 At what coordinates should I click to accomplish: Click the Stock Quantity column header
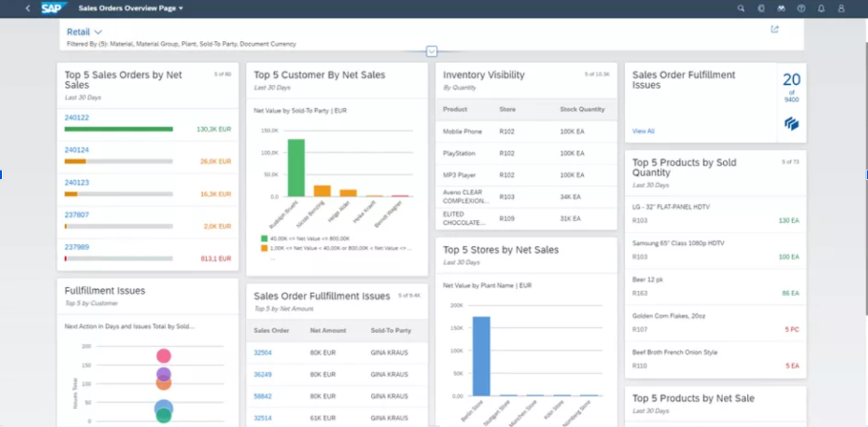tap(582, 110)
